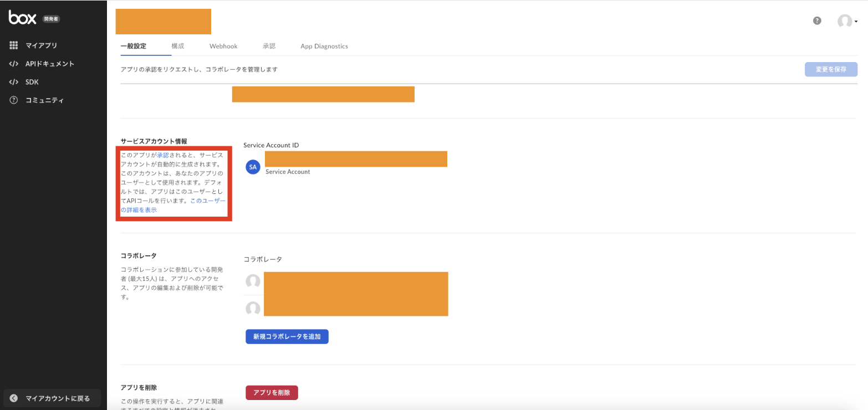Open the Webhook tab
This screenshot has width=868, height=410.
(x=223, y=46)
